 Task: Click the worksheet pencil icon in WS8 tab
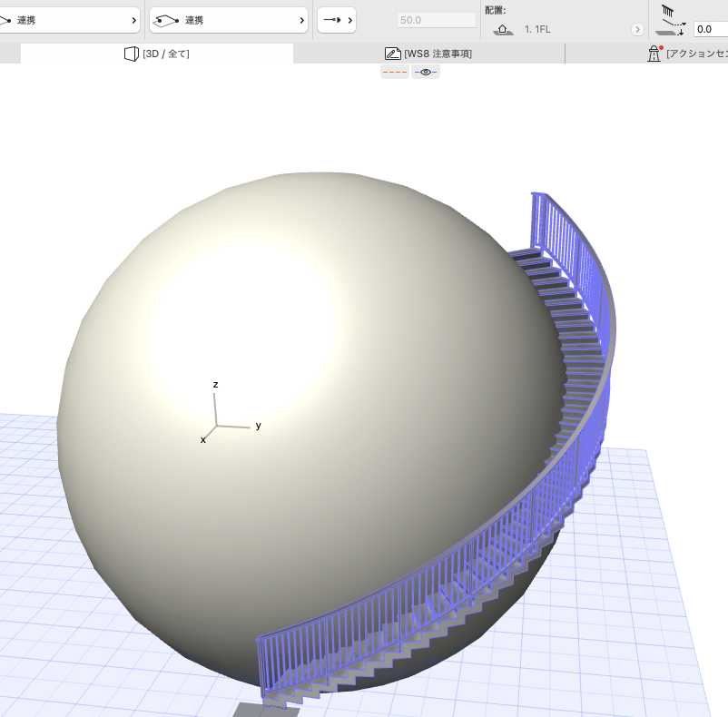point(393,54)
